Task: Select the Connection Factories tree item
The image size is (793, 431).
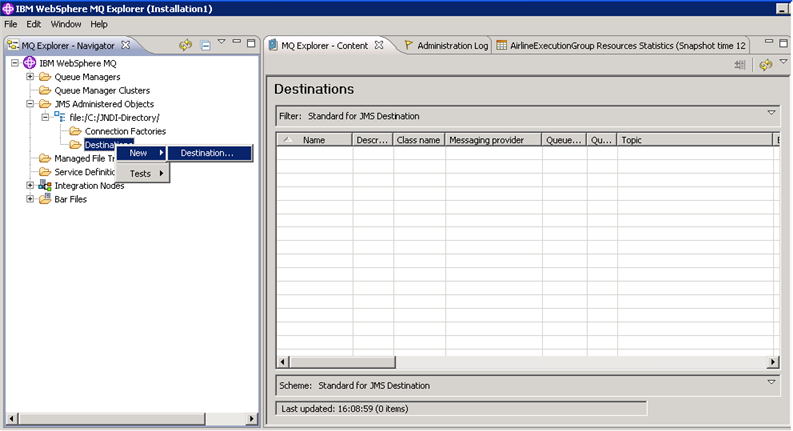Action: coord(125,131)
